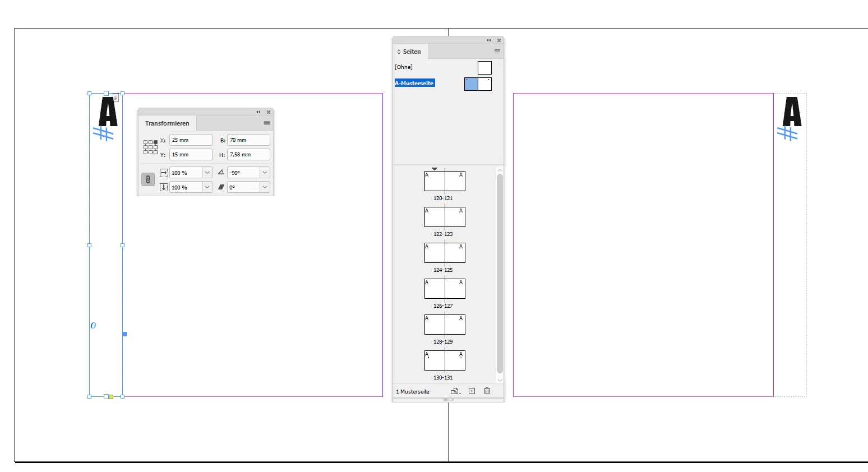
Task: Select spread thumbnail 130-131
Action: (445, 360)
